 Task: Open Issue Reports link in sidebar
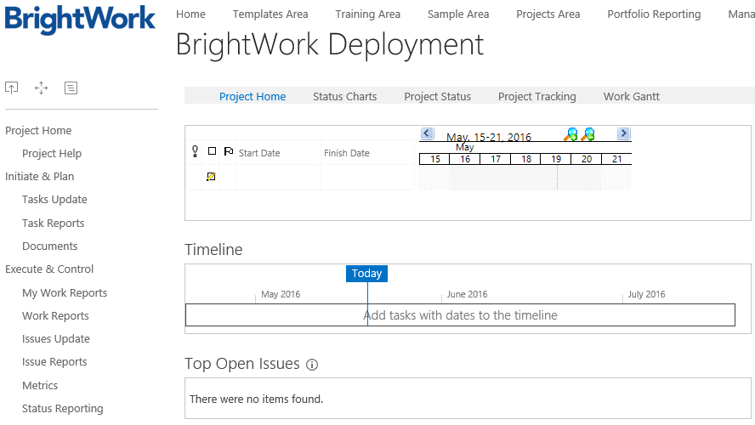point(54,362)
